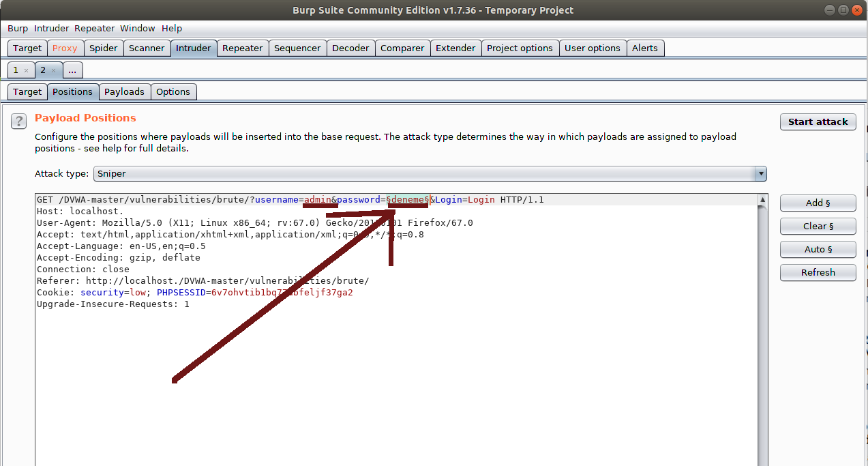Switch to the Proxy tab

(x=65, y=48)
